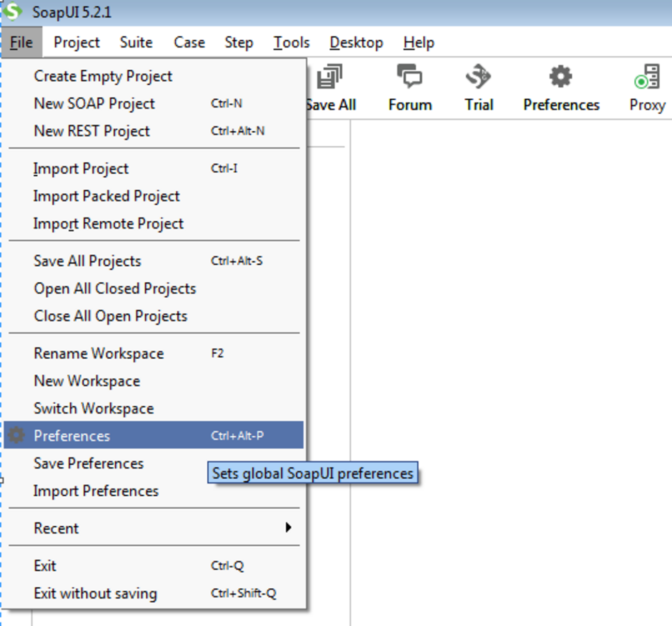Select the highlighted Preferences menu entry
672x626 pixels.
(154, 435)
